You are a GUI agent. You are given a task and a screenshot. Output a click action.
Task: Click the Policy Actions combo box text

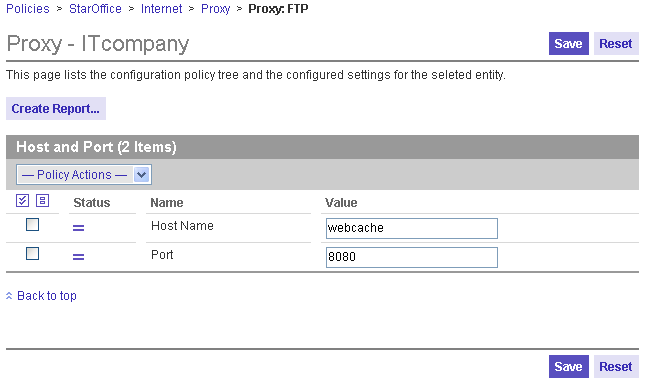tap(75, 175)
